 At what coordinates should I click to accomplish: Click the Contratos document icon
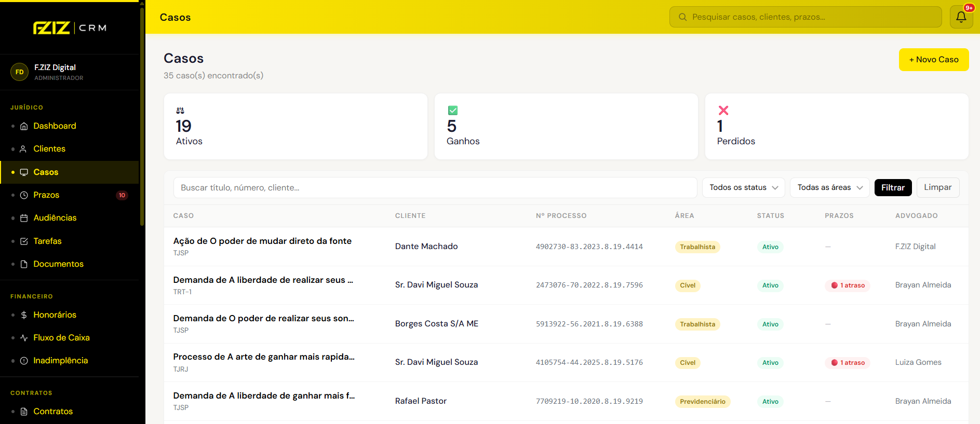tap(24, 412)
